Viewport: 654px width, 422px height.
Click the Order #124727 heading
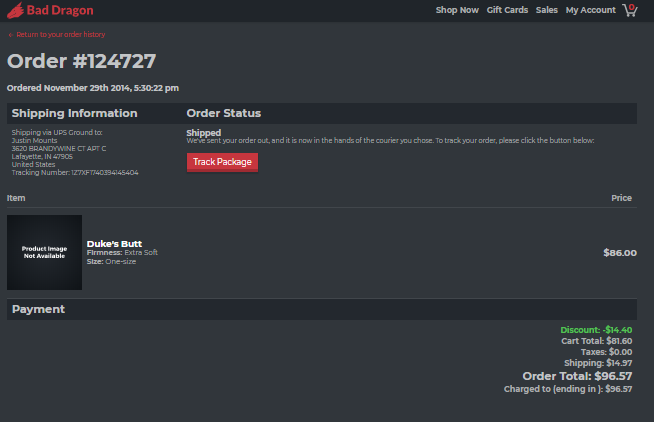[x=81, y=61]
